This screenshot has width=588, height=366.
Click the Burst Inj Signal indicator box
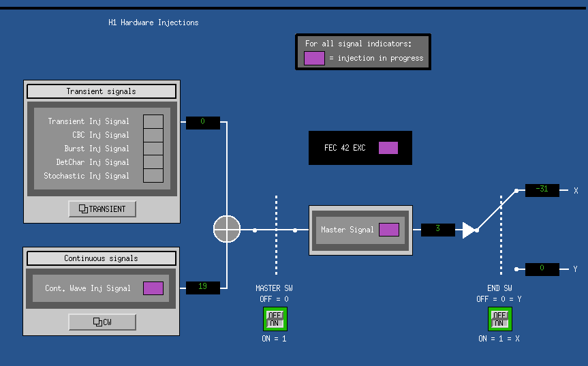click(x=153, y=149)
